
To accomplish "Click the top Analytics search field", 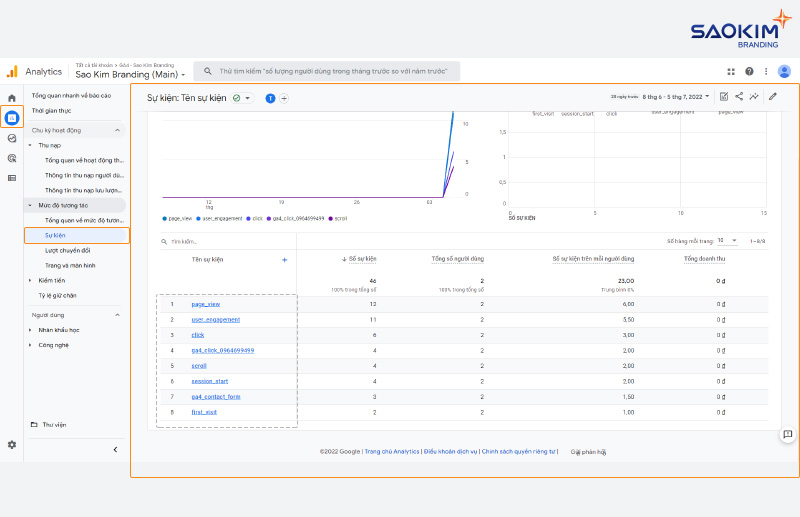I will click(x=327, y=71).
